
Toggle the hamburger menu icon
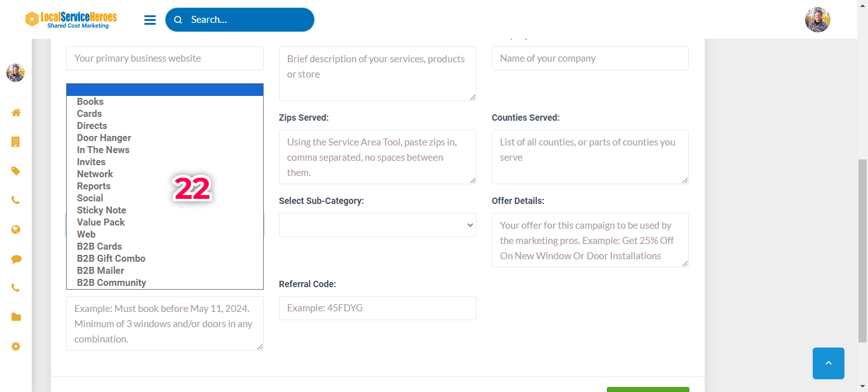[x=150, y=20]
